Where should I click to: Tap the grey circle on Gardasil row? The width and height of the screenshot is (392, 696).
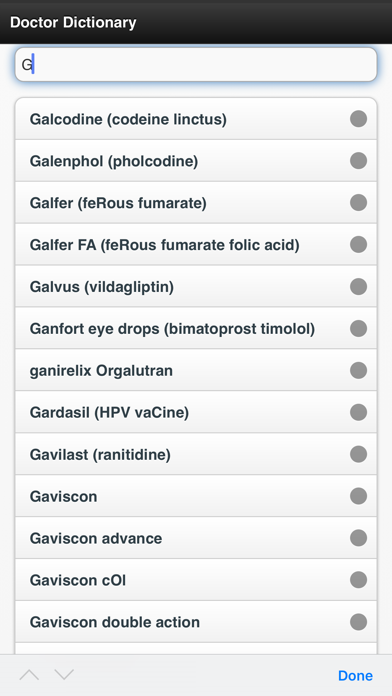(x=358, y=412)
